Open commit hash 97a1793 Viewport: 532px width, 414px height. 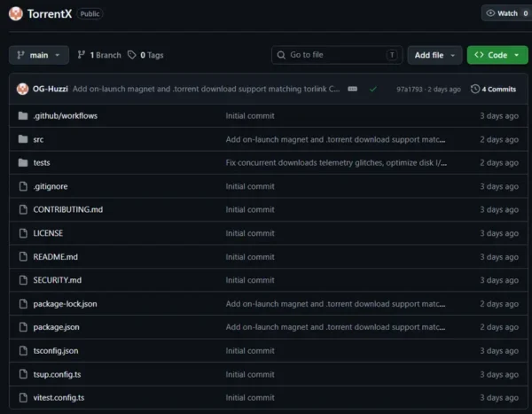click(410, 90)
